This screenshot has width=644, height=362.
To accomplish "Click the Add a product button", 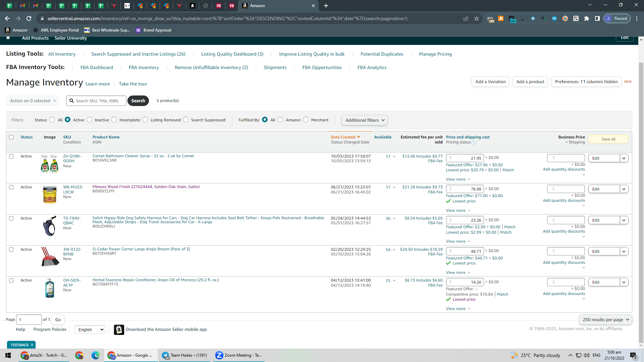I will point(530,81).
